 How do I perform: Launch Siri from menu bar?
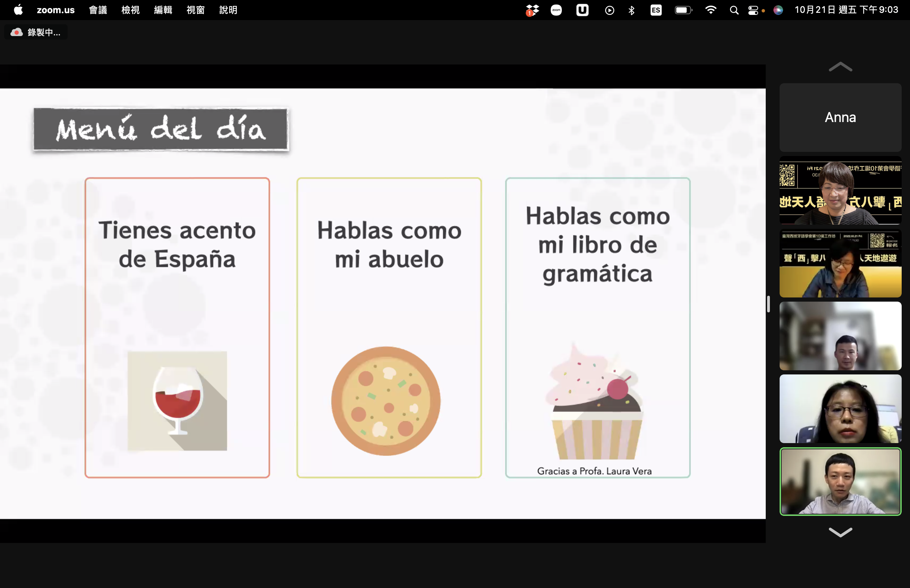click(778, 10)
